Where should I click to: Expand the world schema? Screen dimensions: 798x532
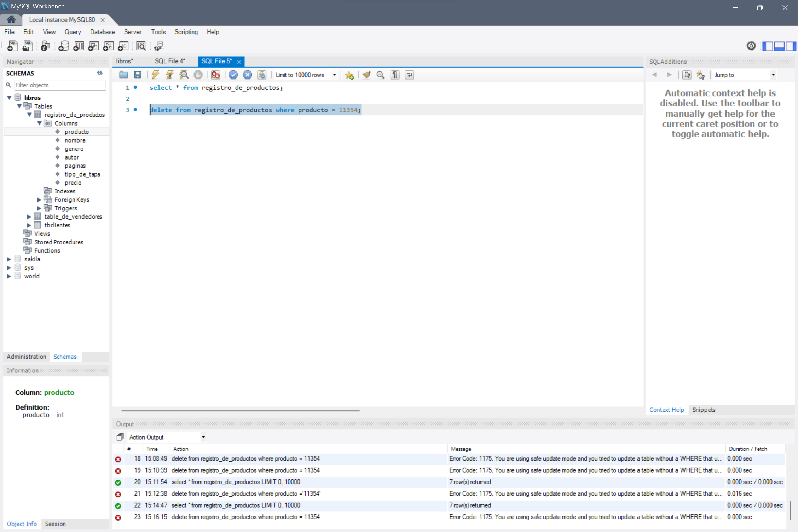point(9,276)
